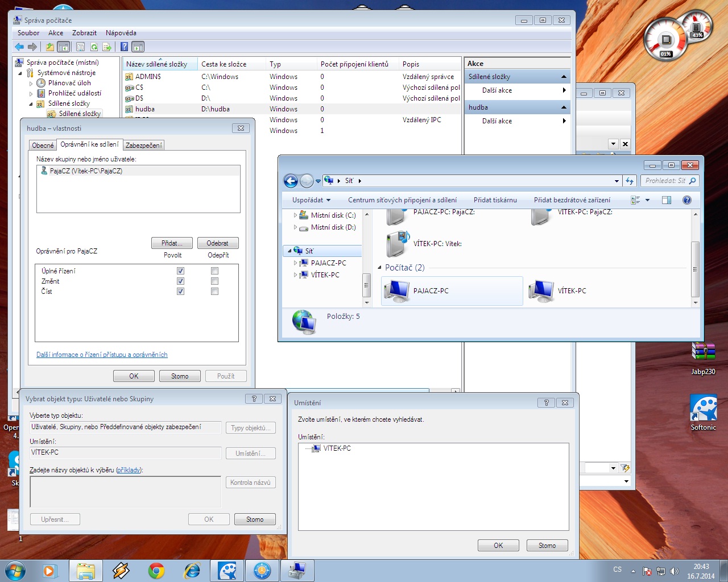Open link about access control and permissions
This screenshot has width=728, height=582.
102,355
